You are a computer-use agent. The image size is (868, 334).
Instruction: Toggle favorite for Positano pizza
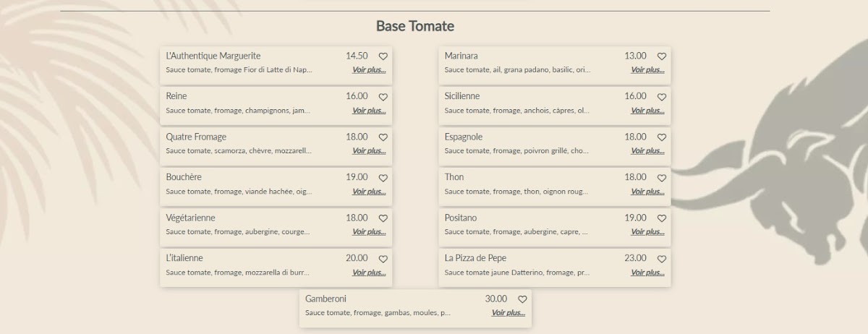[x=662, y=218]
